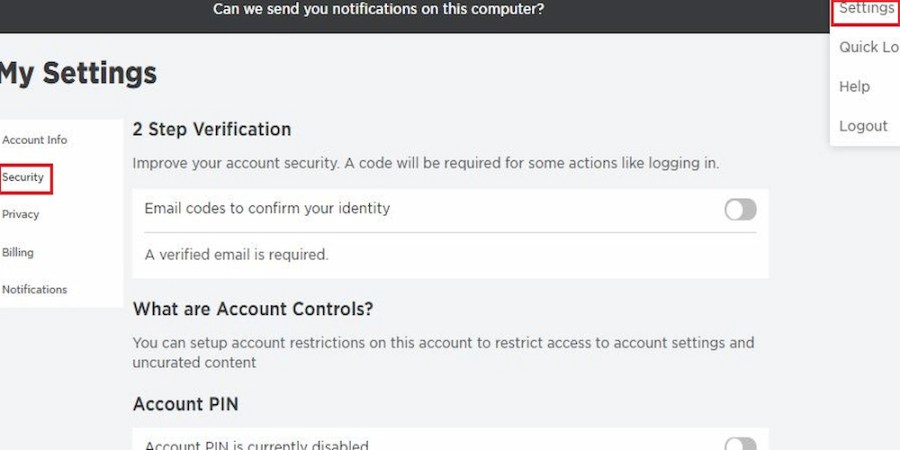Open Help from the dropdown menu
The image size is (900, 450).
pos(855,87)
